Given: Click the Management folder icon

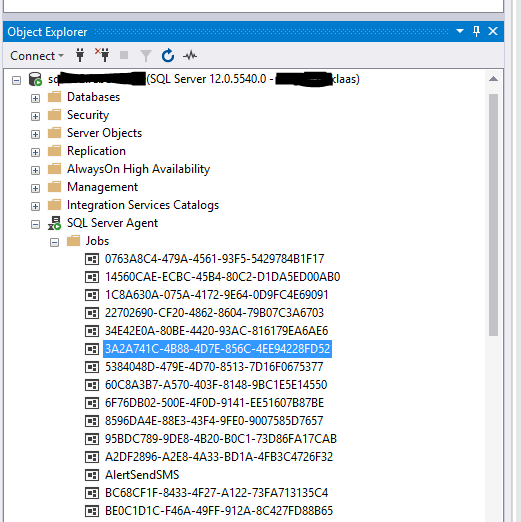Looking at the screenshot, I should point(54,187).
